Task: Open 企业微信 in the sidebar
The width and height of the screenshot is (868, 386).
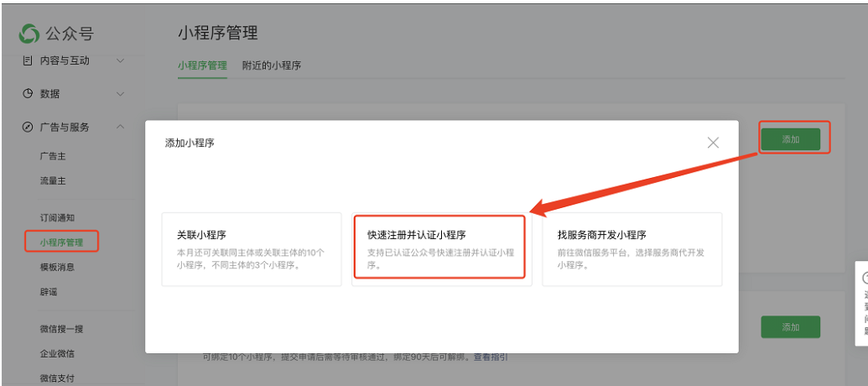Action: click(x=57, y=353)
